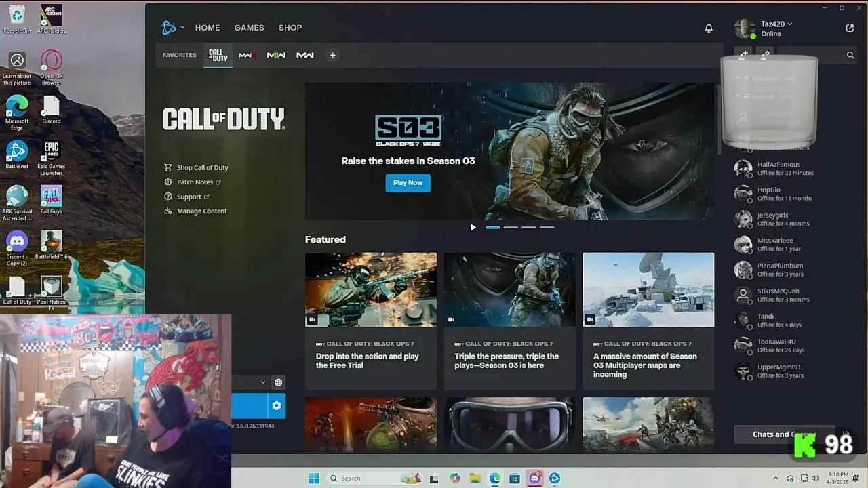This screenshot has width=868, height=488.
Task: Jump to fourth carousel slide indicator
Action: (x=547, y=227)
